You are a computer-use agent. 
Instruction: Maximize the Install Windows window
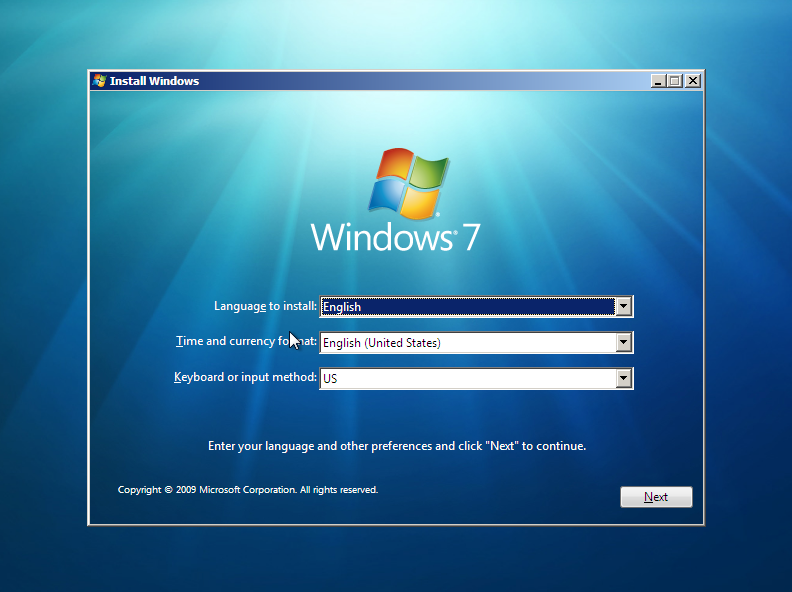(x=675, y=81)
